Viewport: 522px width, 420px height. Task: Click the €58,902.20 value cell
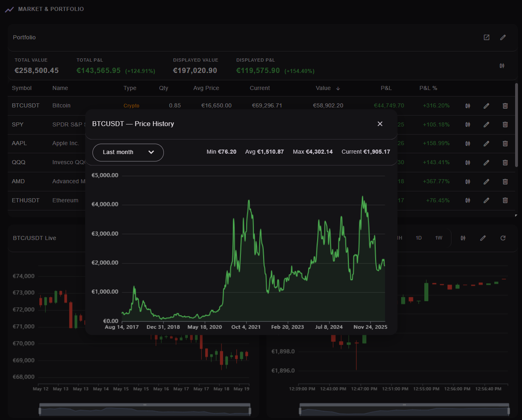[328, 105]
